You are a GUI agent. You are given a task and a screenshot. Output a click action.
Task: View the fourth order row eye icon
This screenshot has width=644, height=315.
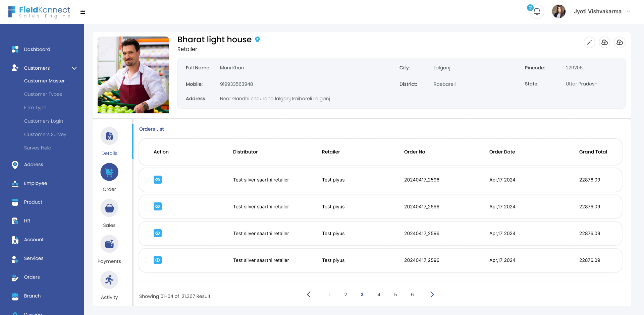(x=158, y=260)
